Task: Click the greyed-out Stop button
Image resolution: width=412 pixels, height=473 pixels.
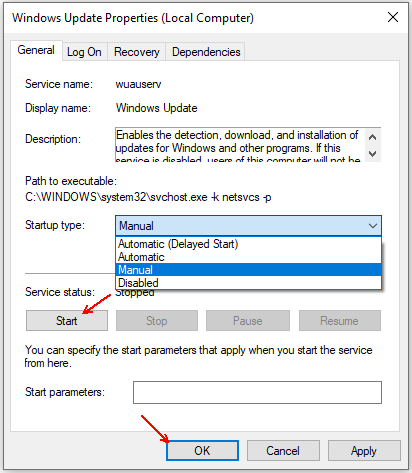Action: [157, 321]
